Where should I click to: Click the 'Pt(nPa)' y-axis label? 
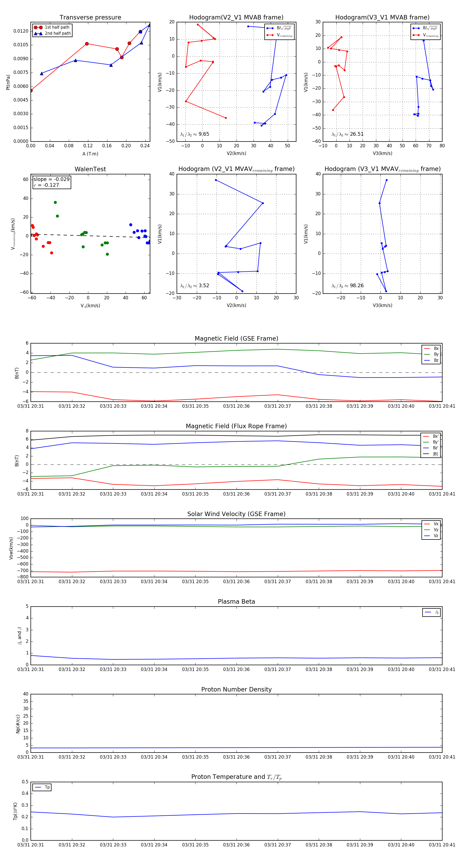pyautogui.click(x=8, y=82)
